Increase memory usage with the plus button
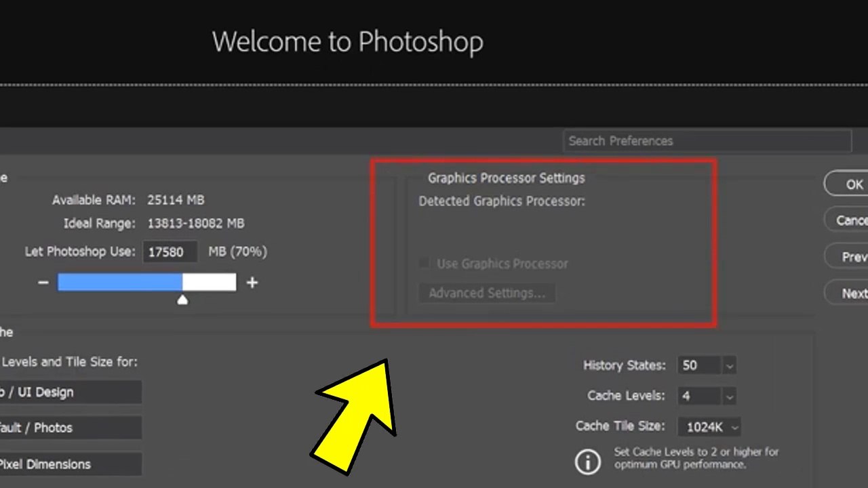 (x=252, y=282)
